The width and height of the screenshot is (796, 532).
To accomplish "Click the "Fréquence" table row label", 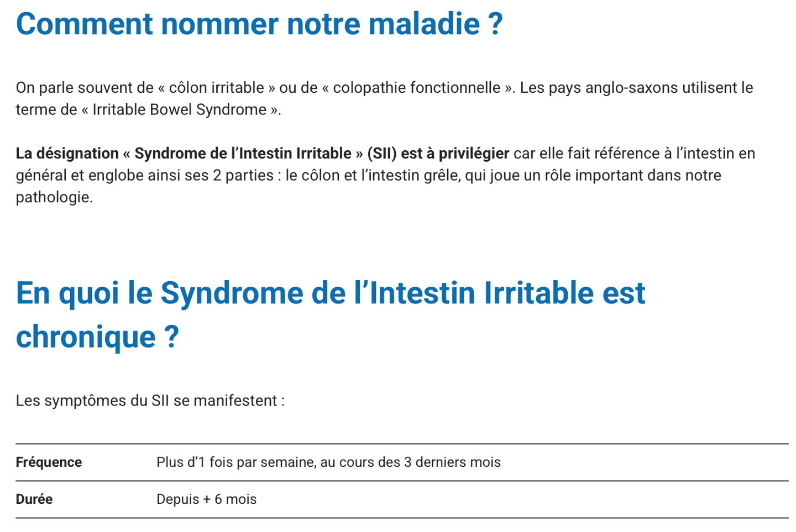I will coord(49,462).
